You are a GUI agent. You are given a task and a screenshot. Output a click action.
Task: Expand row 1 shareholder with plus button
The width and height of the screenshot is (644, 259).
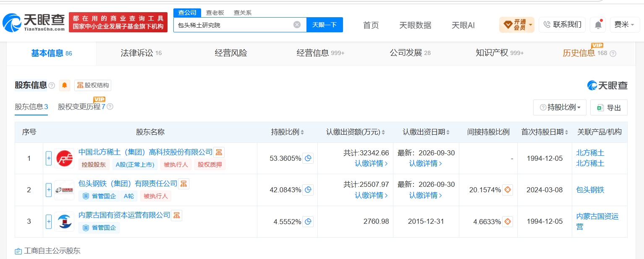coord(49,158)
